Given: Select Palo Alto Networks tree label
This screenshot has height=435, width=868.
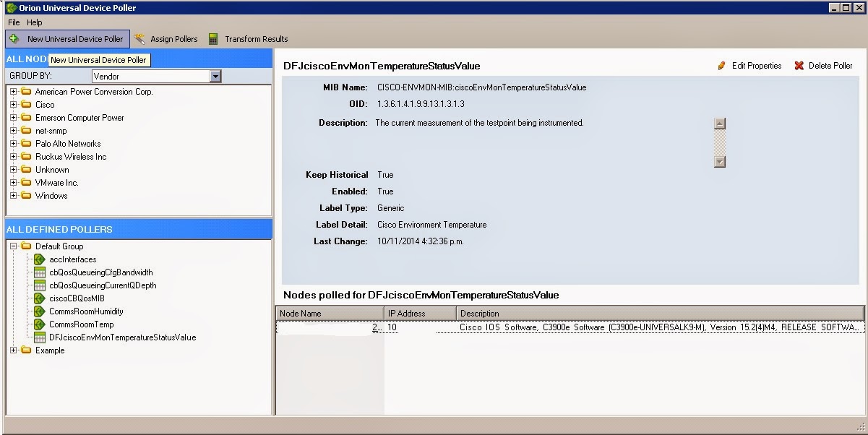Looking at the screenshot, I should pos(68,144).
